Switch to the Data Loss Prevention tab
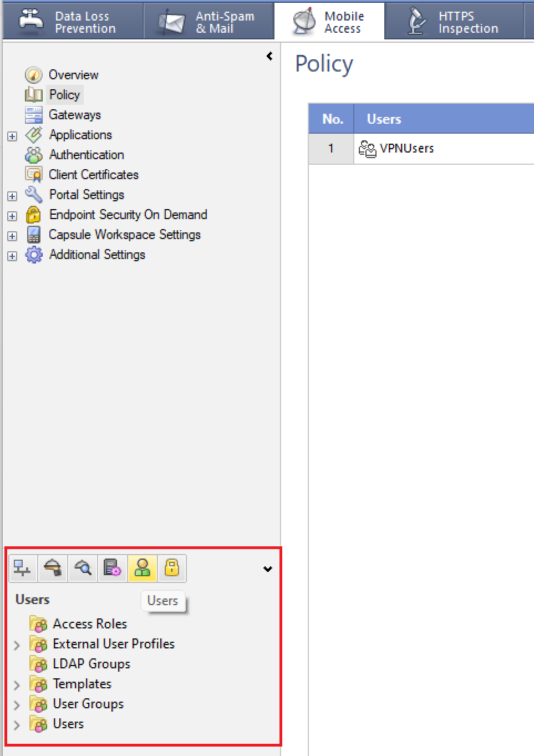 73,22
